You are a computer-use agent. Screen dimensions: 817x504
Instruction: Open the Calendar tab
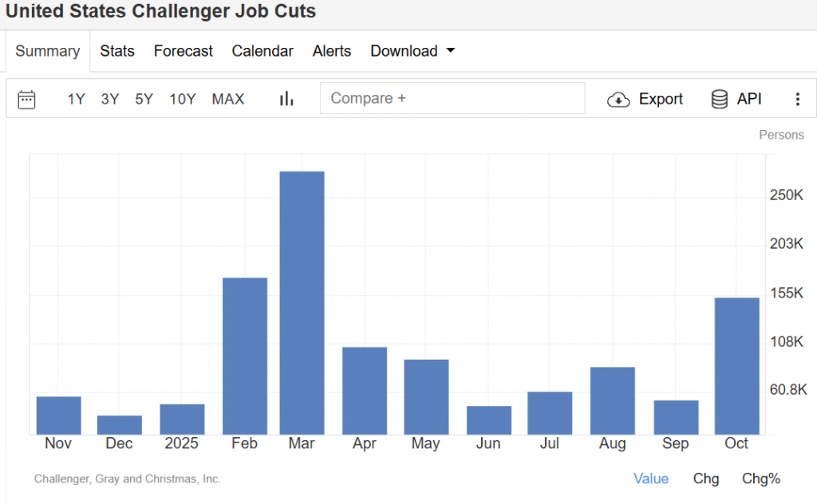[262, 51]
